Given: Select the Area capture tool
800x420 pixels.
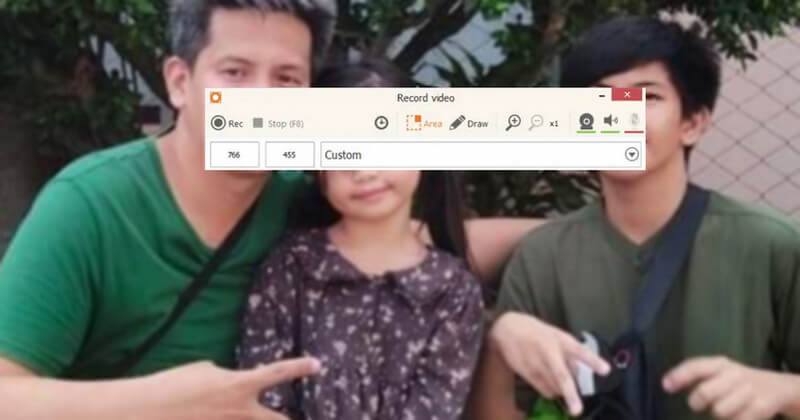Looking at the screenshot, I should point(423,123).
